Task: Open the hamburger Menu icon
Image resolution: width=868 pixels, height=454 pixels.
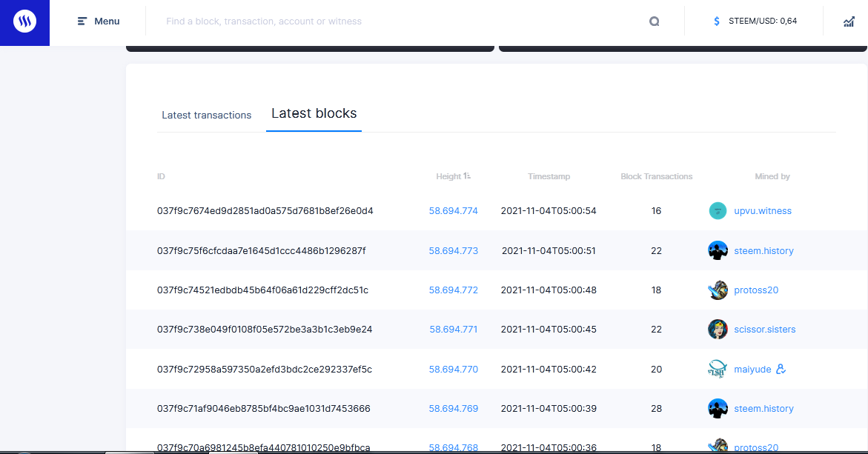Action: tap(82, 21)
